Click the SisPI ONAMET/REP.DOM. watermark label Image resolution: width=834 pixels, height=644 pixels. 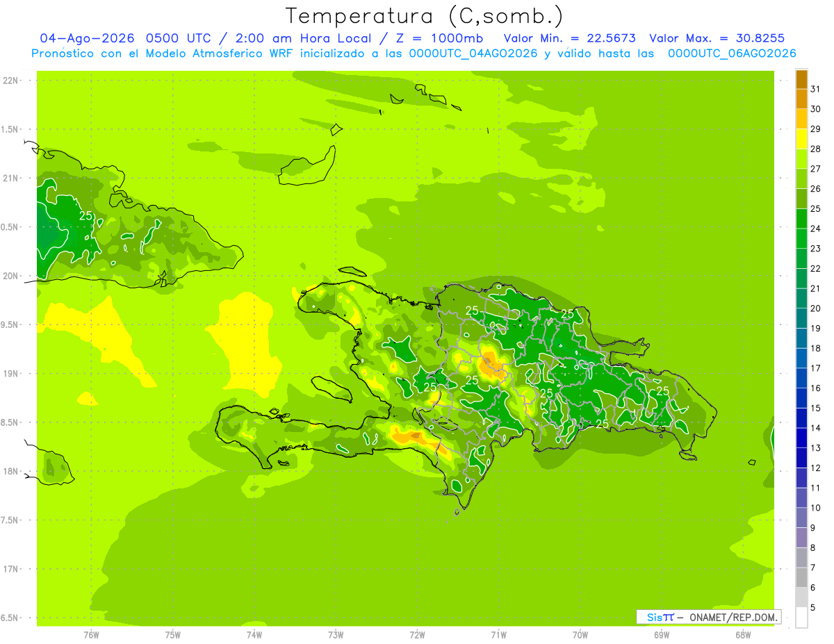point(708,617)
